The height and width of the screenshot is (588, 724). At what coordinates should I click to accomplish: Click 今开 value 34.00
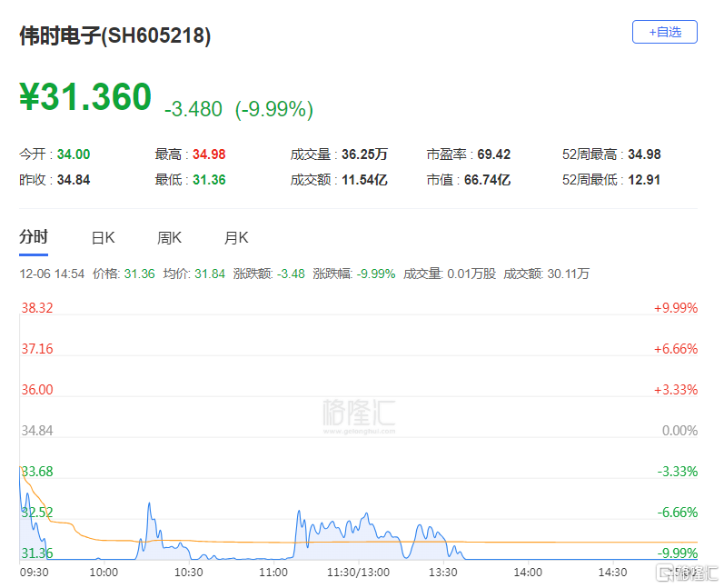pos(74,154)
